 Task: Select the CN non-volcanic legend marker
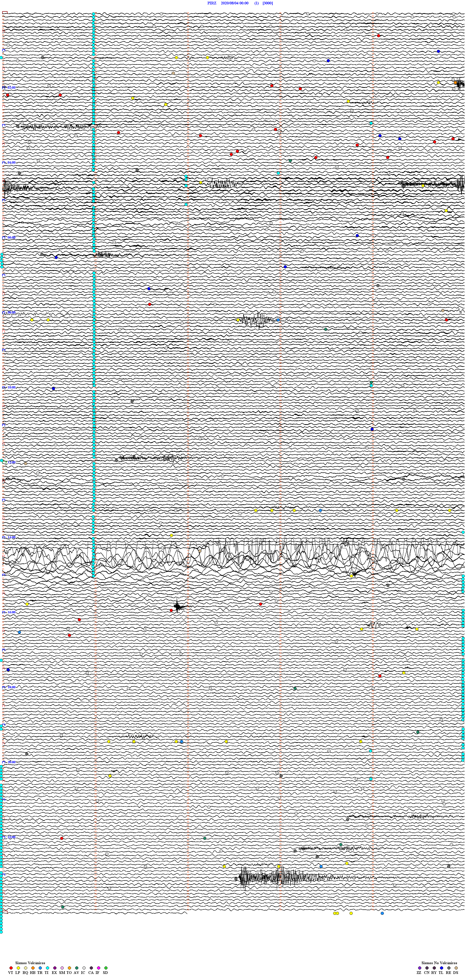click(x=427, y=968)
